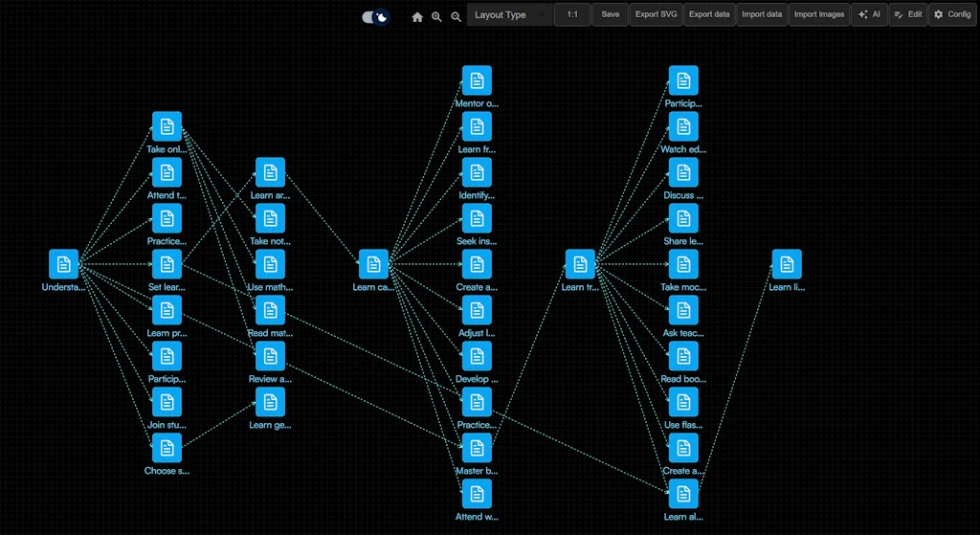Select the 'Learn ar...' node icon

270,172
